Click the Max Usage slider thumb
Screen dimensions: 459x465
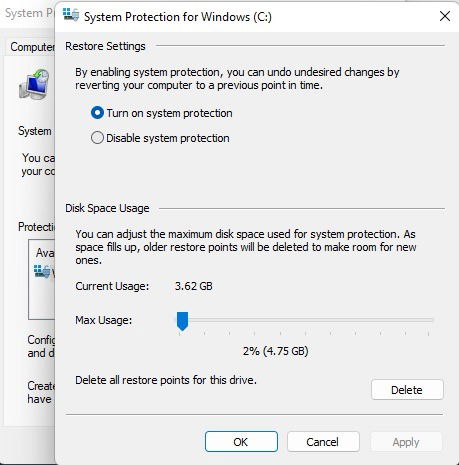(182, 321)
